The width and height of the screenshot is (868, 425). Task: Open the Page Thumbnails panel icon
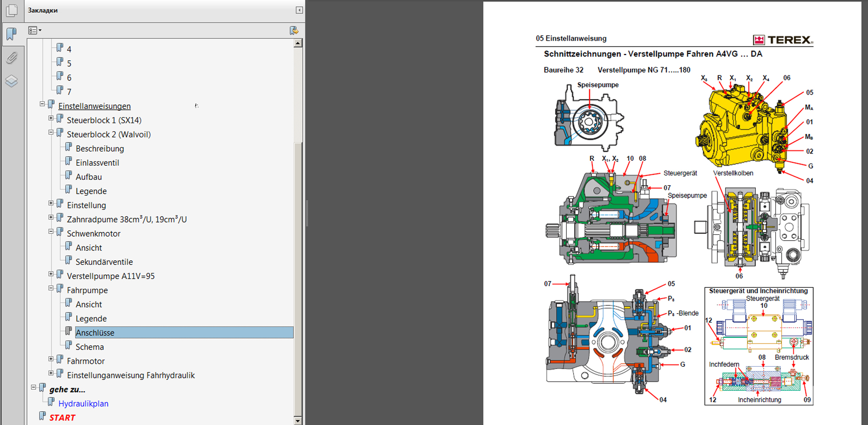click(x=12, y=10)
